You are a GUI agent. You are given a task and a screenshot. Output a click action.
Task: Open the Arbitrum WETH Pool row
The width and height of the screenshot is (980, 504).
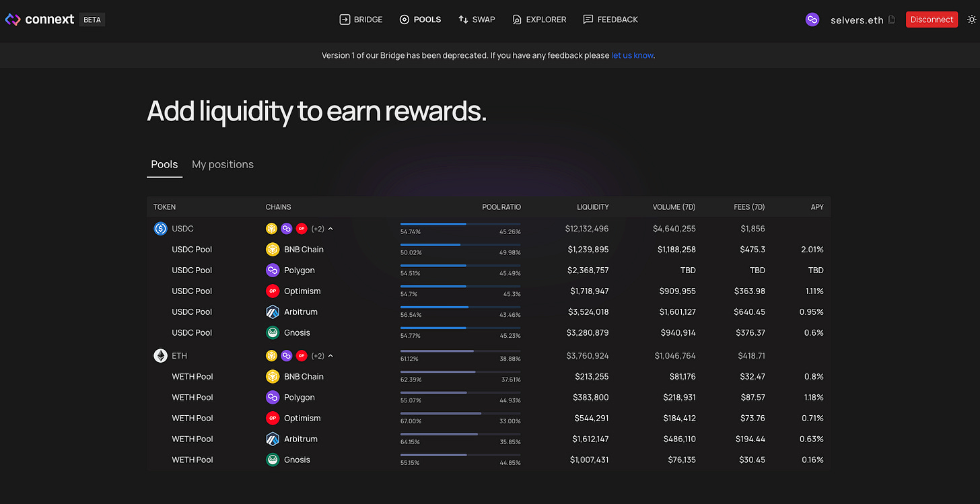coord(489,439)
